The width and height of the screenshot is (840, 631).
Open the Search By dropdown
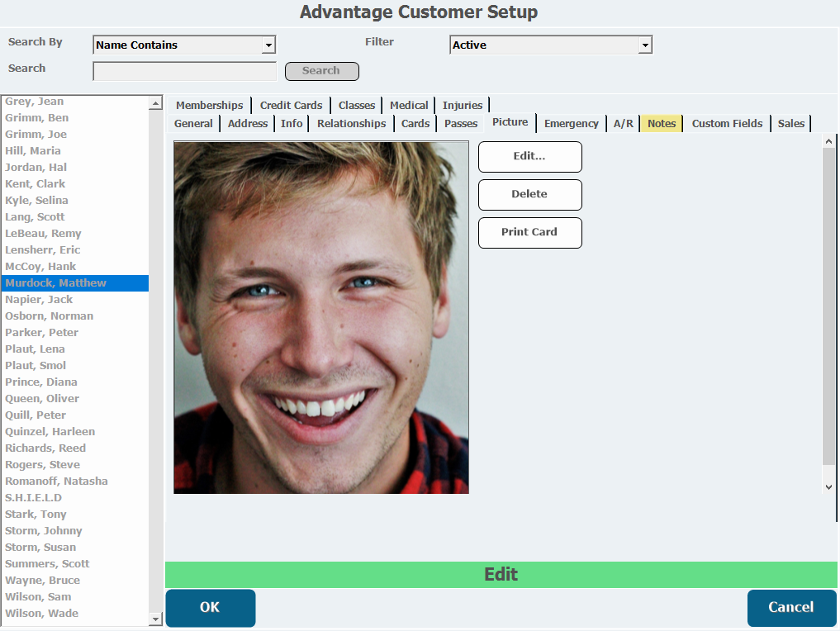point(269,45)
